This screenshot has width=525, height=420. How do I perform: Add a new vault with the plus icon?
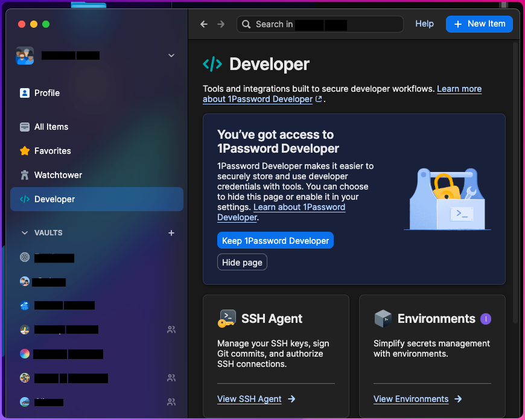click(x=171, y=233)
